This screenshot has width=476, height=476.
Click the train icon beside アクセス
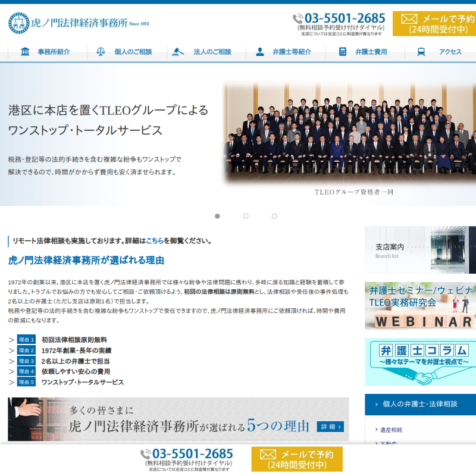pyautogui.click(x=421, y=52)
